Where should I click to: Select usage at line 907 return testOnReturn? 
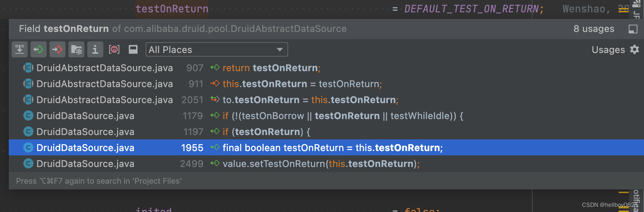click(326, 68)
